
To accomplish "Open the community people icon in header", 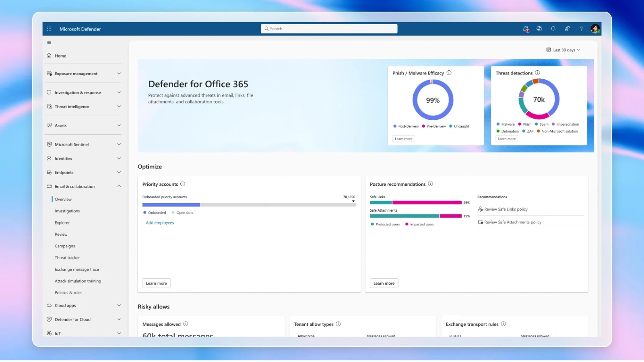I will click(567, 29).
